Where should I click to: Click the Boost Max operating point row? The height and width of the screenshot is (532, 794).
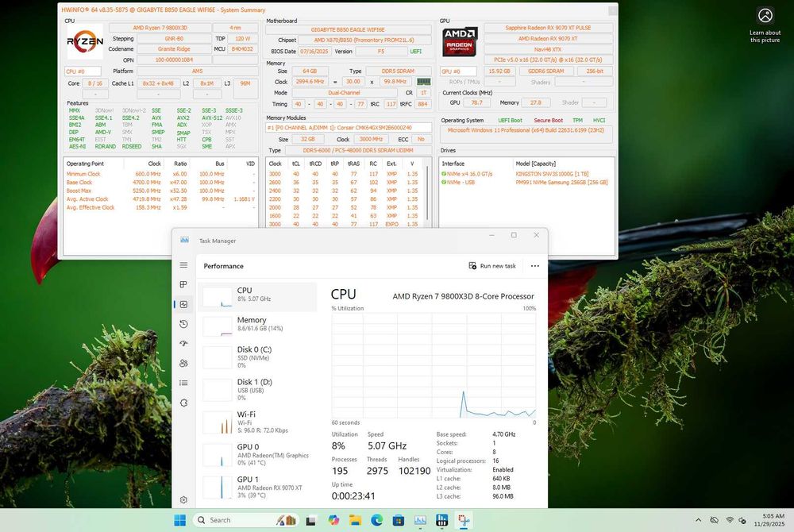click(160, 191)
